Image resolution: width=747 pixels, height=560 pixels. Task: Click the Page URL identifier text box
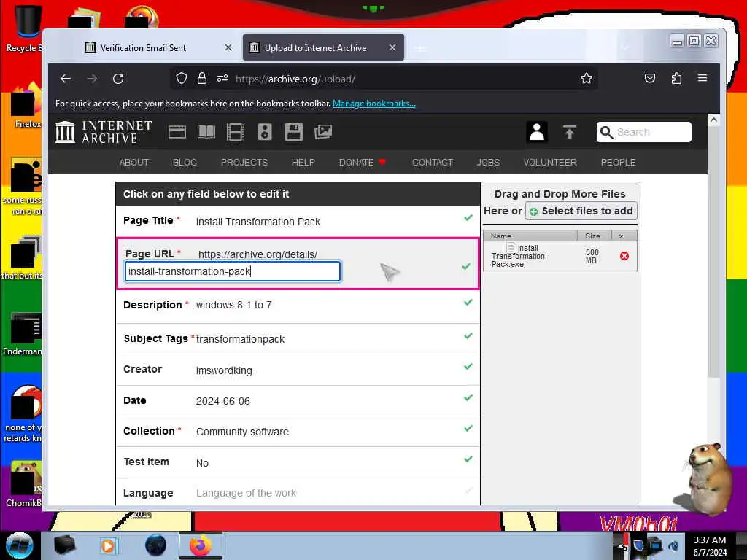click(x=233, y=271)
